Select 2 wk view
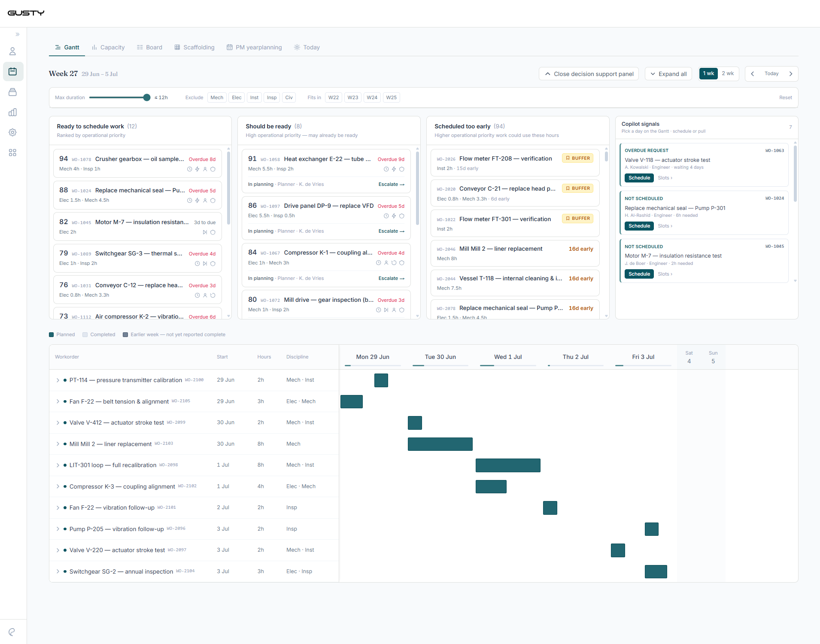This screenshot has width=820, height=644. click(x=728, y=73)
